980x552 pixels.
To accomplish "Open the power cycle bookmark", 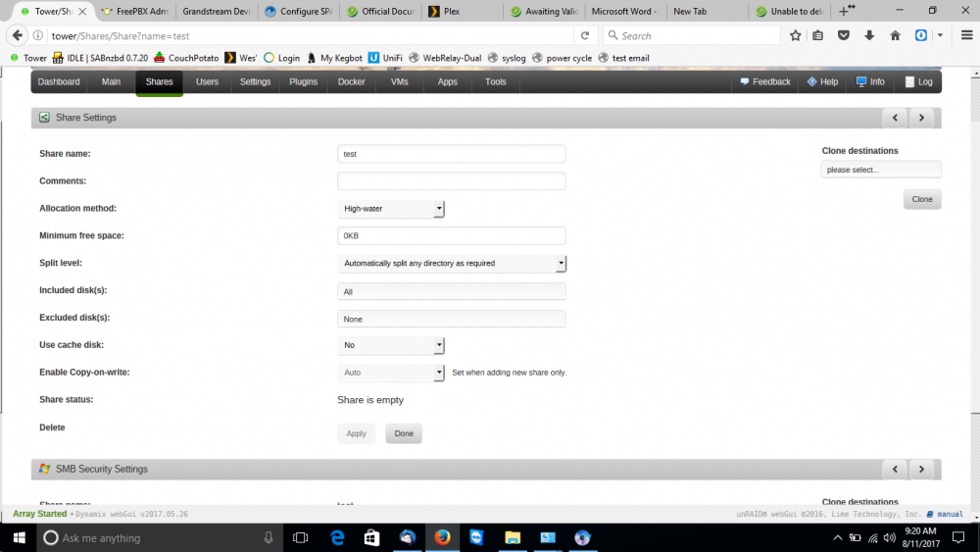I will click(562, 58).
